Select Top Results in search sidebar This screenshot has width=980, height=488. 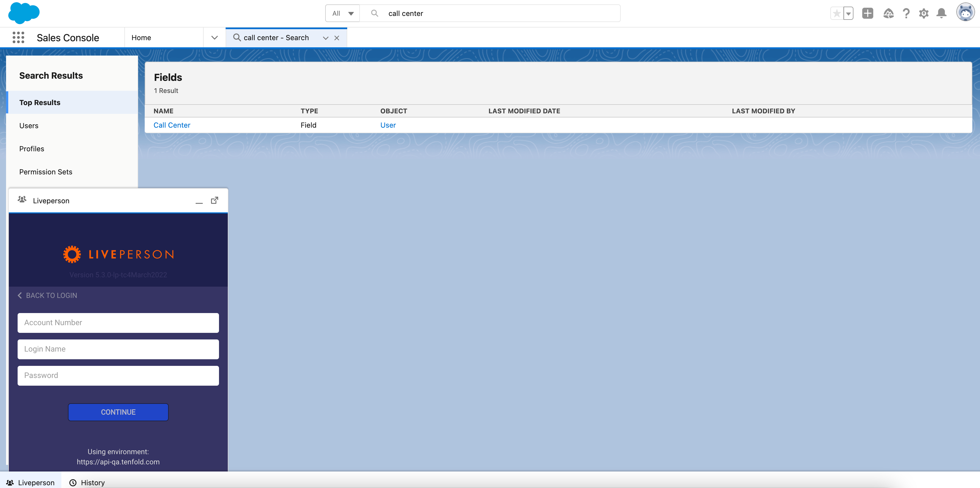tap(72, 102)
